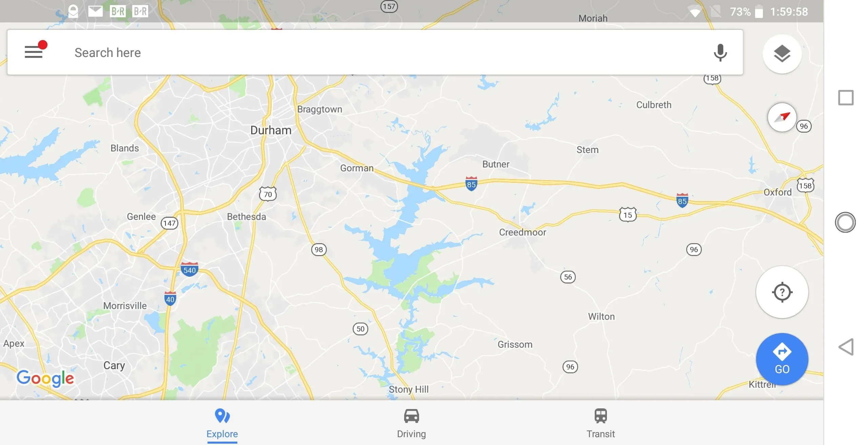868x445 pixels.
Task: Tap the red compass orientation button
Action: coord(782,117)
